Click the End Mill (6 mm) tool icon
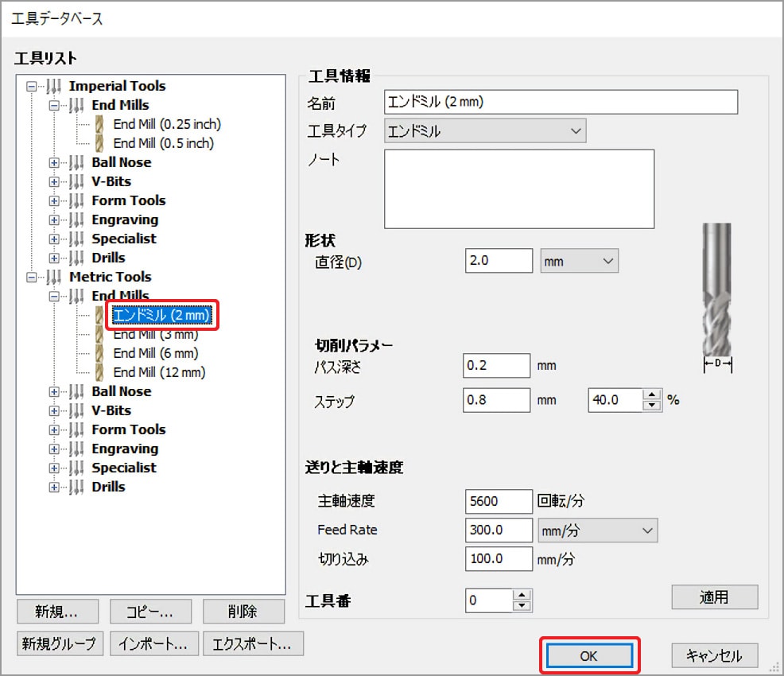The width and height of the screenshot is (784, 676). pyautogui.click(x=99, y=353)
